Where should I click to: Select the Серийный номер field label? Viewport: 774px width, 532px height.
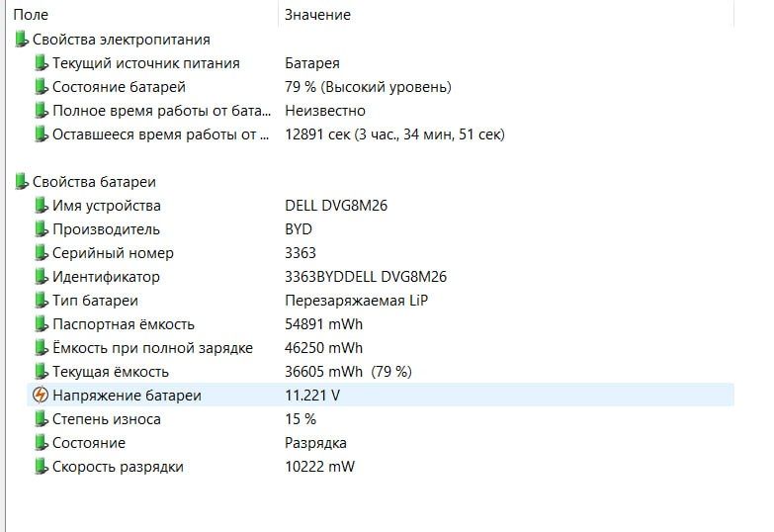pyautogui.click(x=113, y=253)
